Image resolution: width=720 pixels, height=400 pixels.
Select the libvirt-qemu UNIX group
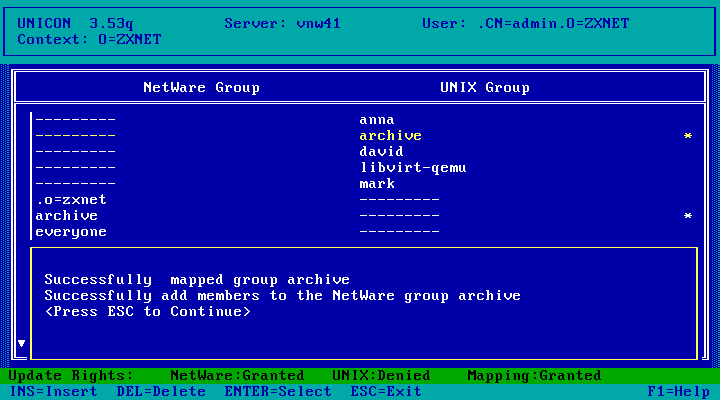coord(413,168)
